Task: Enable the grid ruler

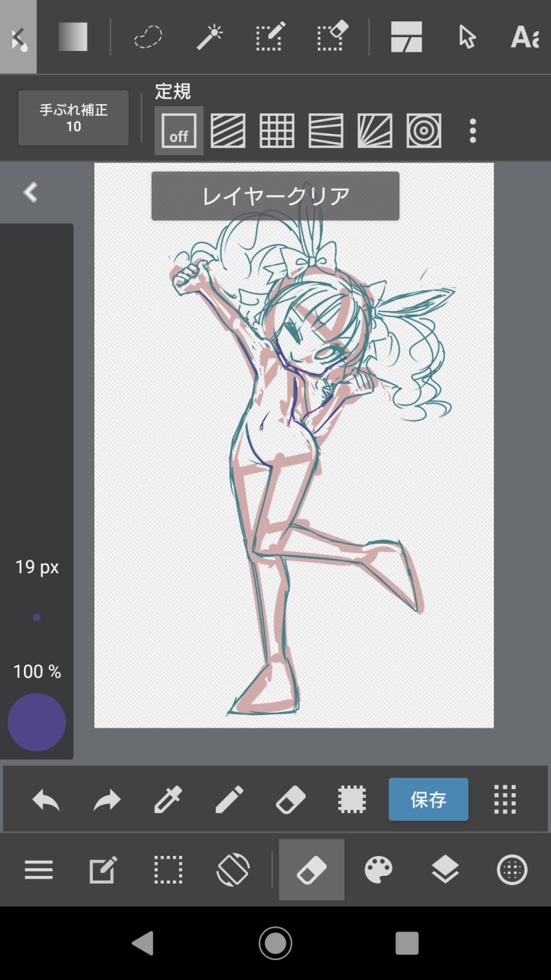Action: point(277,130)
